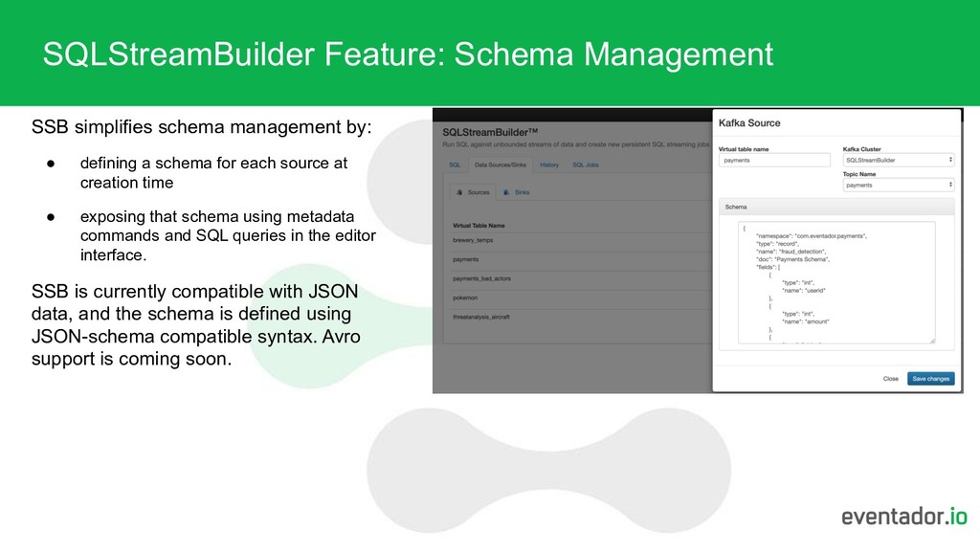Switch to the Sinks sub-tab label
980x551 pixels.
pyautogui.click(x=522, y=192)
